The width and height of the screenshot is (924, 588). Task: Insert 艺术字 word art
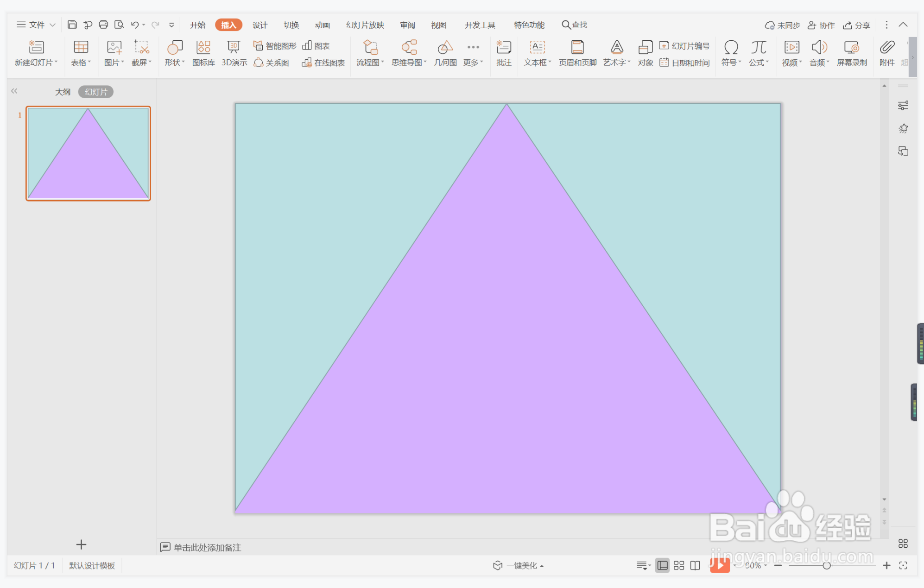616,53
